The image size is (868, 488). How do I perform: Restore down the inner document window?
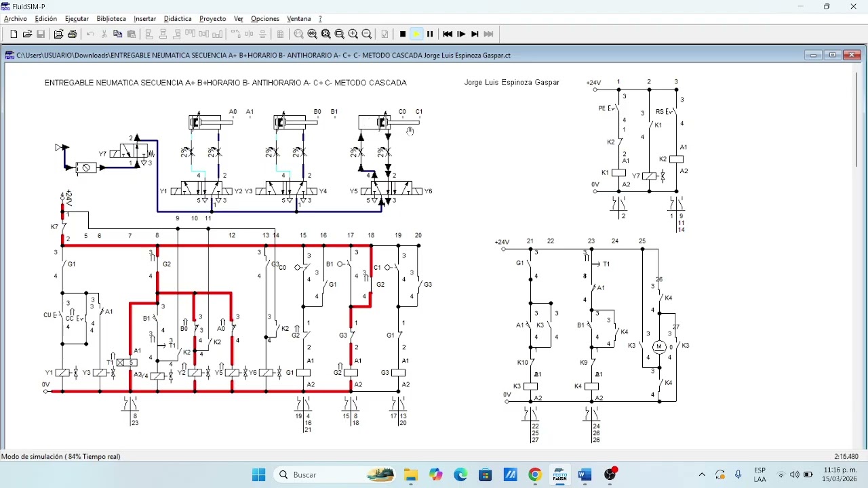833,56
